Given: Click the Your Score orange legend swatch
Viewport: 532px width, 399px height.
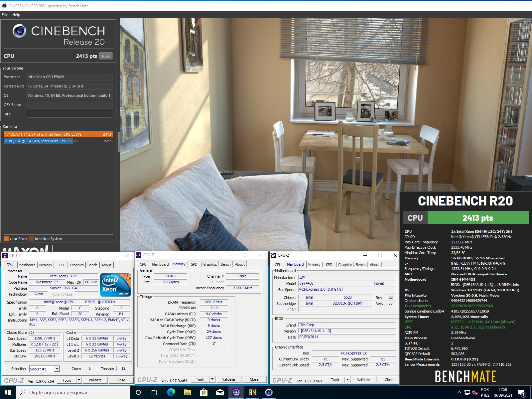Looking at the screenshot, I should pos(6,238).
